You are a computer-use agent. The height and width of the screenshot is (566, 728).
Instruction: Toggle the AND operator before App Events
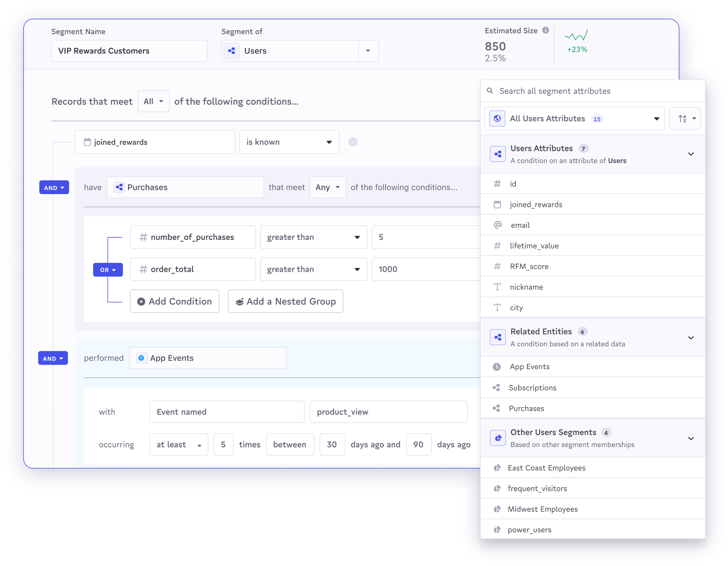pyautogui.click(x=53, y=358)
